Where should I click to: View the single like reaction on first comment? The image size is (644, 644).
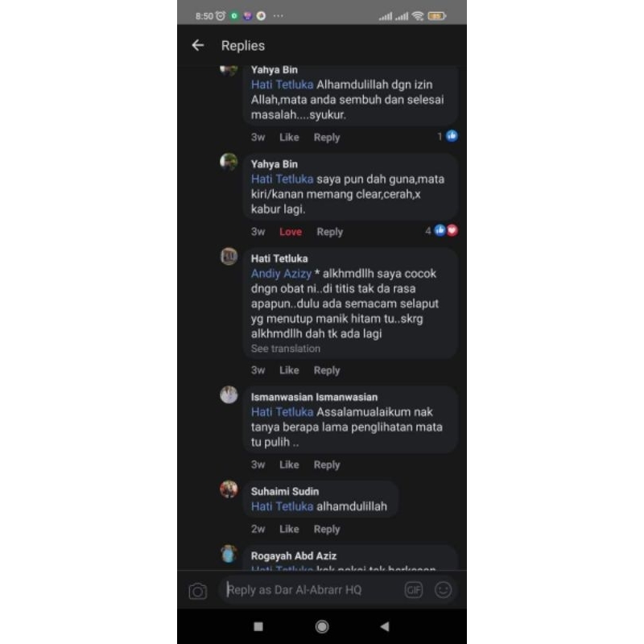click(x=448, y=136)
